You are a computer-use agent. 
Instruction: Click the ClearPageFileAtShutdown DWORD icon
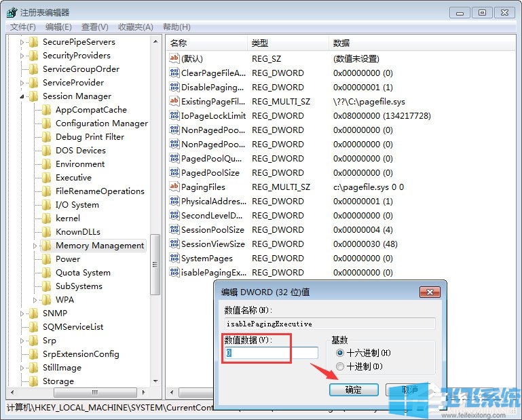(x=174, y=73)
